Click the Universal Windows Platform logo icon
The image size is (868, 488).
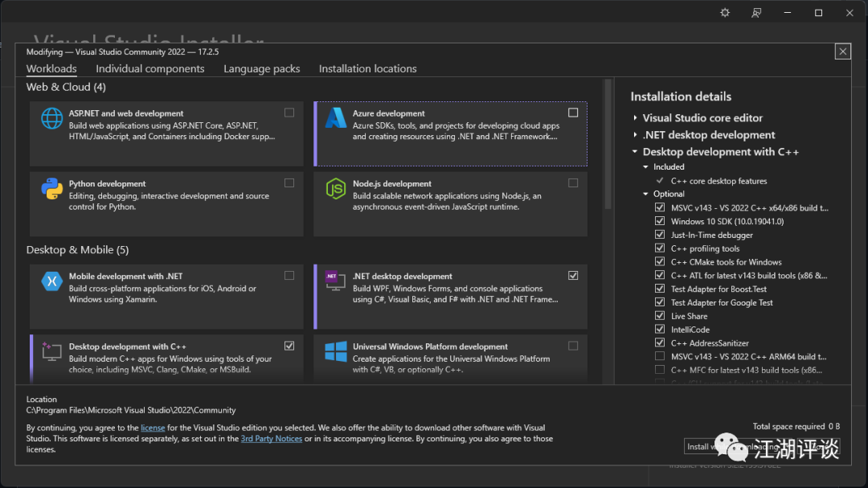coord(335,351)
